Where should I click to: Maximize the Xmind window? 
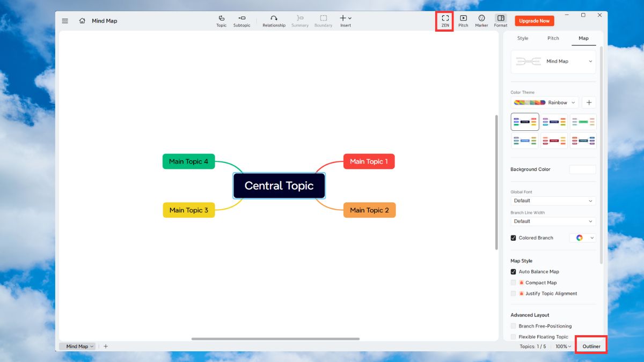point(583,15)
